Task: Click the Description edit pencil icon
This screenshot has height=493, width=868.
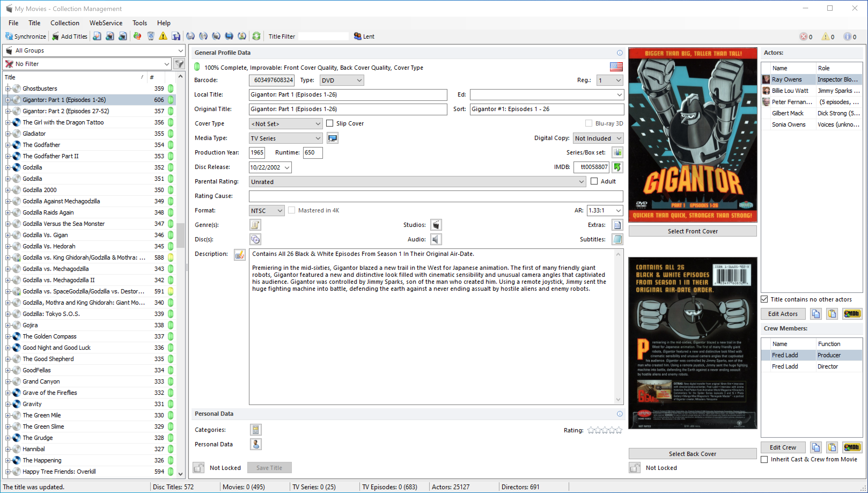Action: click(x=240, y=255)
